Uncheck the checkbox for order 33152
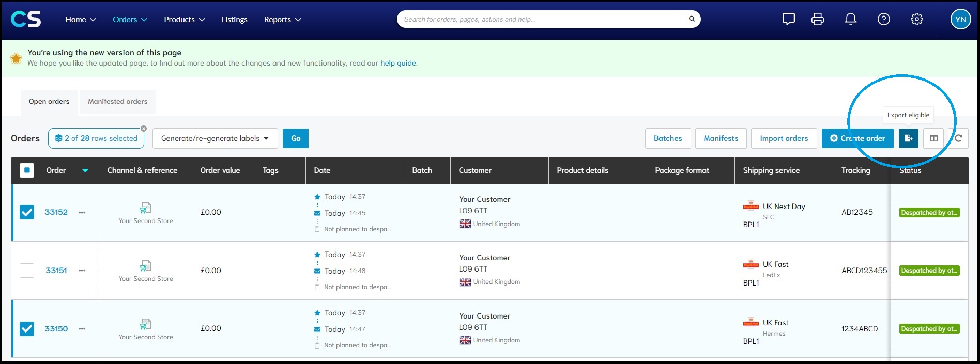The height and width of the screenshot is (364, 980). [x=27, y=212]
